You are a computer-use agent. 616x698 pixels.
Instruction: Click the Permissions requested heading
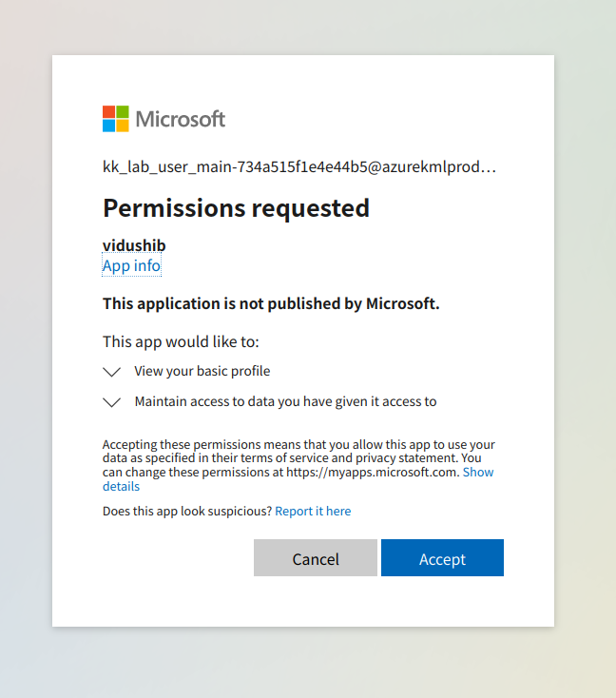click(236, 207)
